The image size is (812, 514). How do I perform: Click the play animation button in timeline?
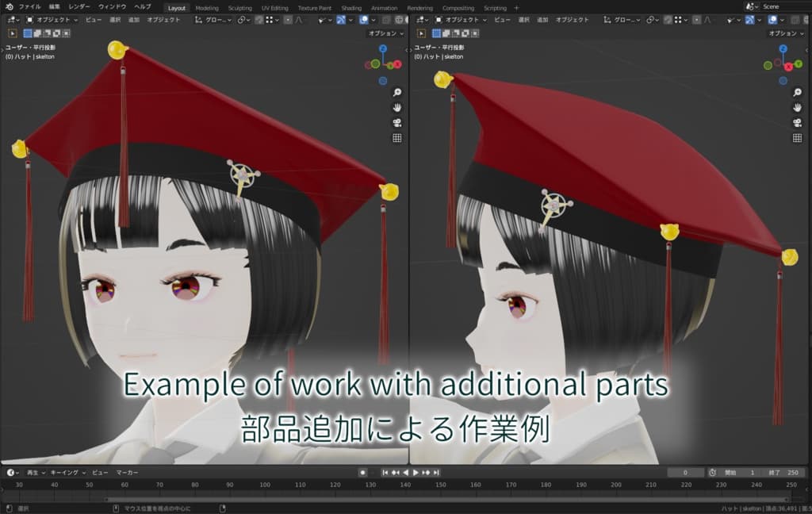click(x=416, y=473)
